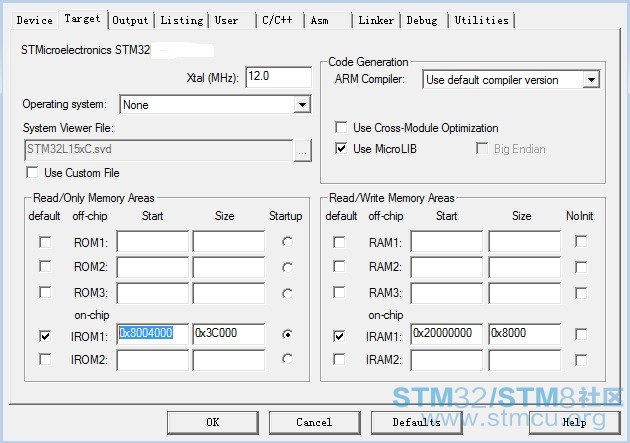630x443 pixels.
Task: Click the System Viewer File browse button
Action: coord(303,151)
